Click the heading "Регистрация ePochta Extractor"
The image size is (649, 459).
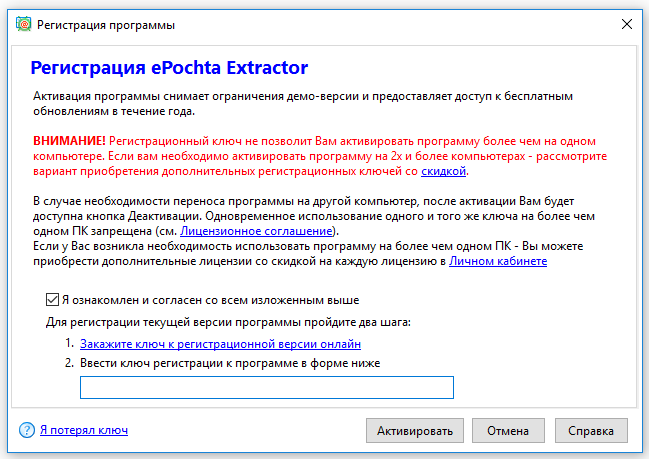coord(169,67)
